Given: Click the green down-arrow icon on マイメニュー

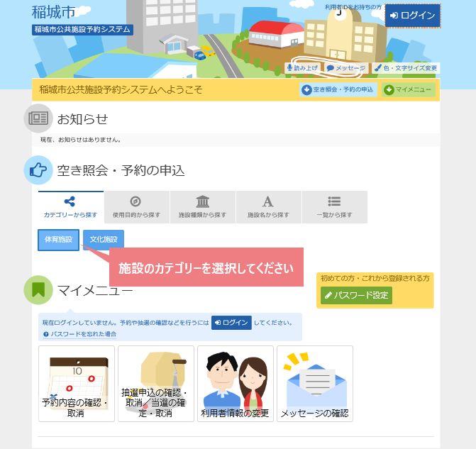Looking at the screenshot, I should 389,90.
